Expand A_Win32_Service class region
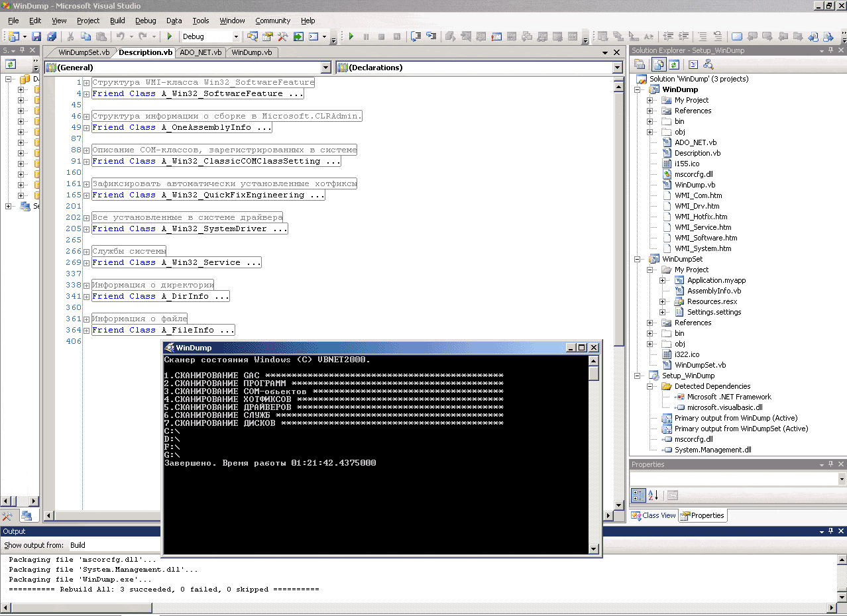The width and height of the screenshot is (847, 616). point(87,262)
